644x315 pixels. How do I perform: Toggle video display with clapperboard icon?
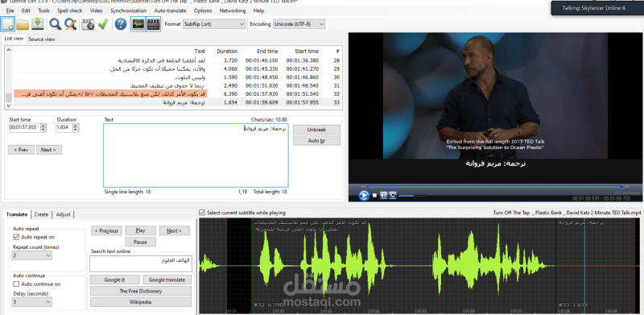click(x=153, y=24)
